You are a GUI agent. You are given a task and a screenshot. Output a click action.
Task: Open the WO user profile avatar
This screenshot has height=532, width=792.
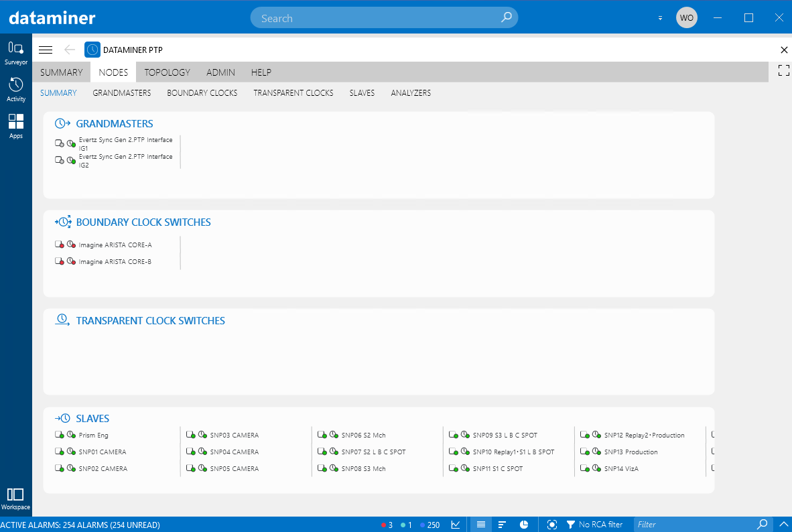(x=686, y=17)
